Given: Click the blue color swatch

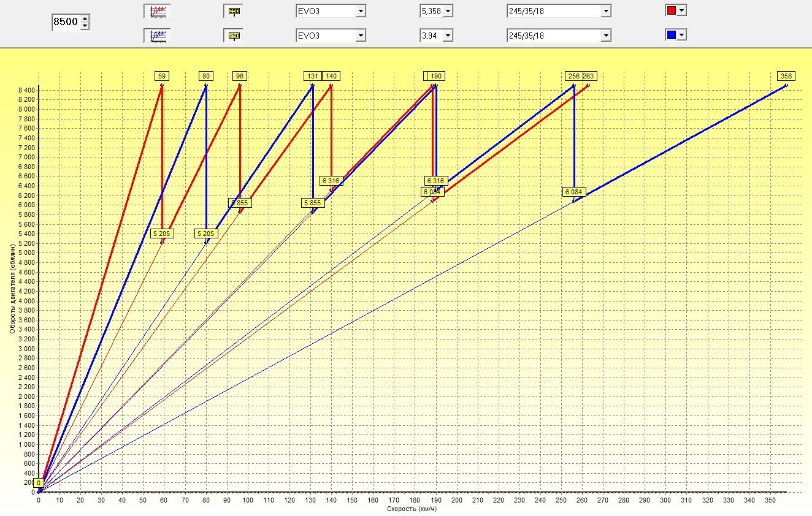Looking at the screenshot, I should 671,35.
